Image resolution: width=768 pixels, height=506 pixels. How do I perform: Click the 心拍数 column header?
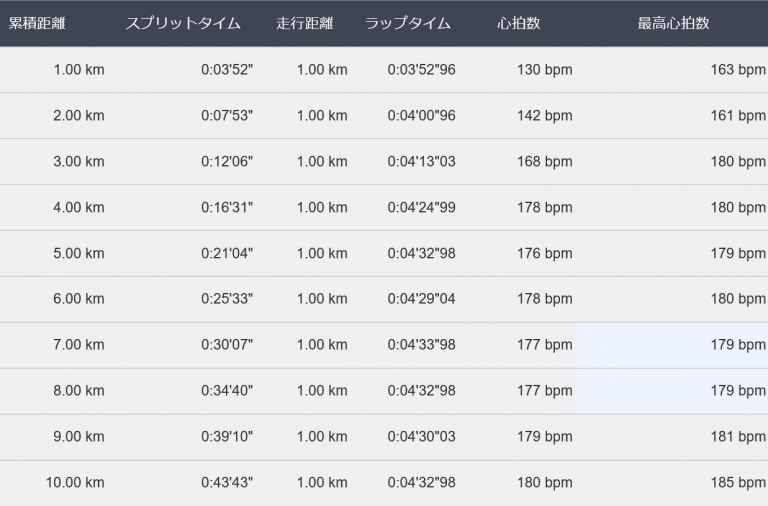coord(518,23)
